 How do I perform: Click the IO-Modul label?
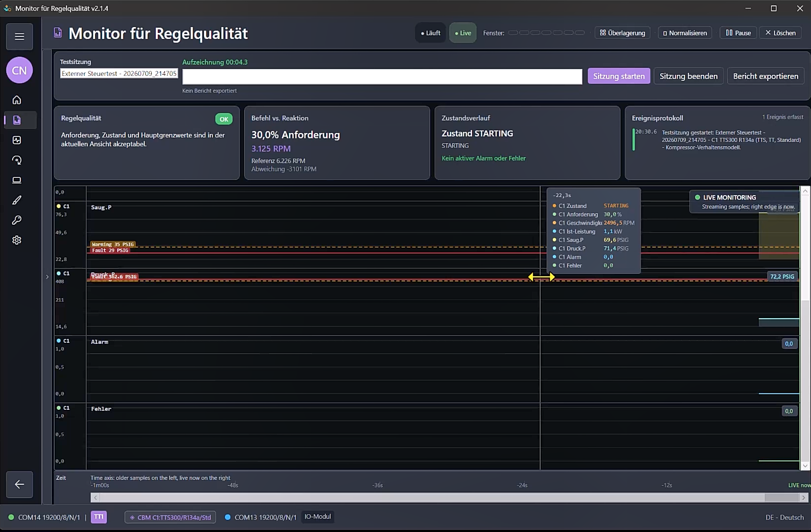317,517
